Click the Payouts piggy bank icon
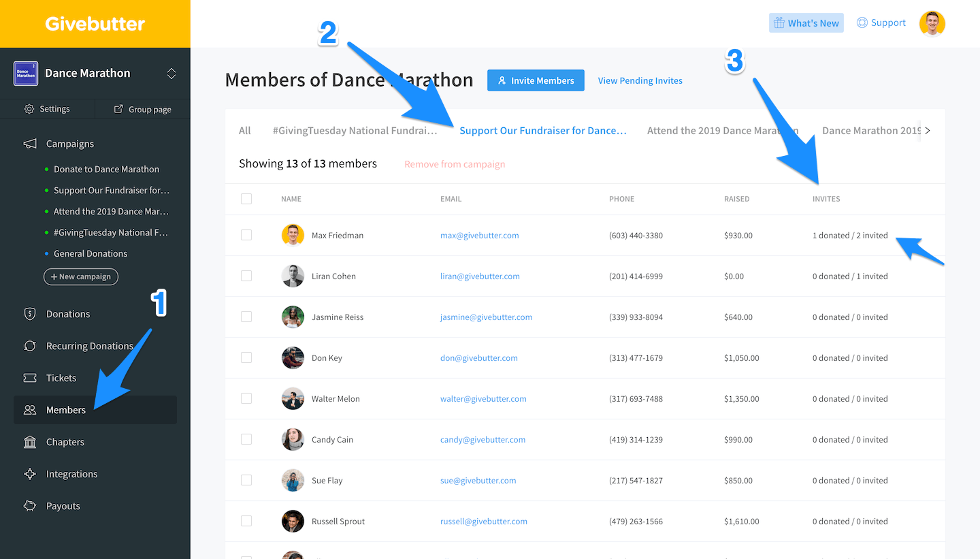The width and height of the screenshot is (980, 559). point(30,506)
